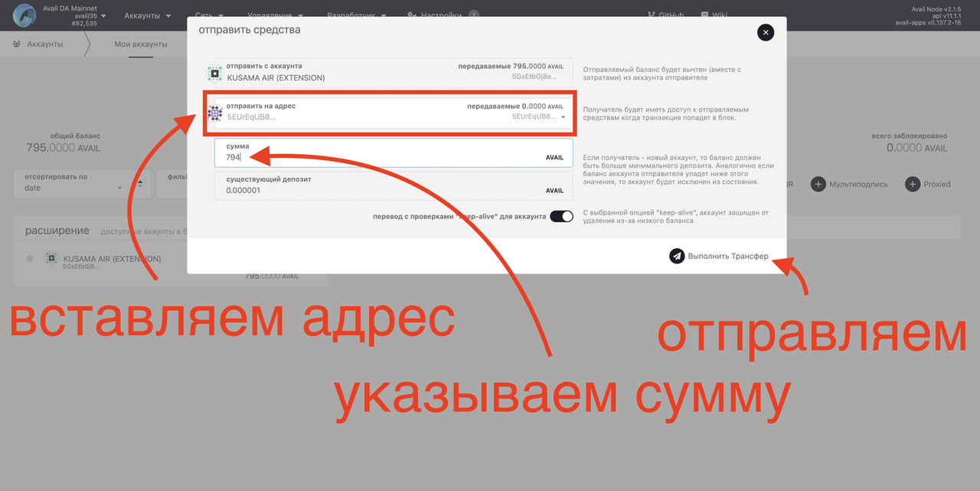Click the Avail network logo
The width and height of the screenshot is (980, 491).
coord(24,15)
